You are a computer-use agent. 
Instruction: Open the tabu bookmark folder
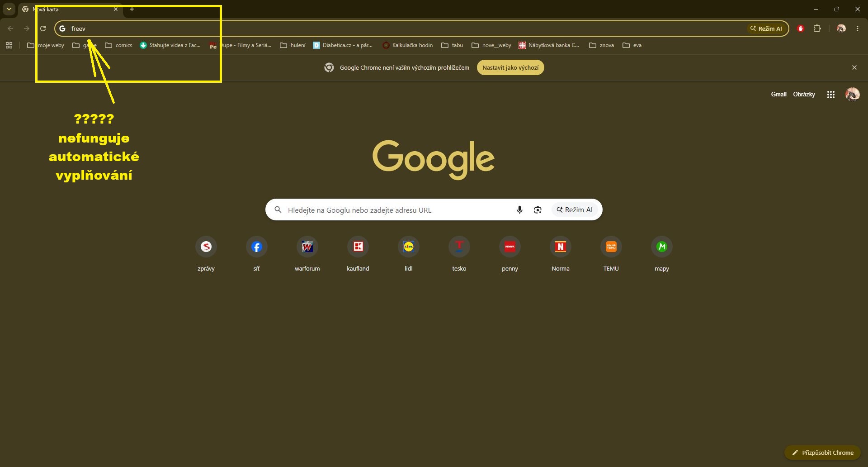pyautogui.click(x=452, y=45)
